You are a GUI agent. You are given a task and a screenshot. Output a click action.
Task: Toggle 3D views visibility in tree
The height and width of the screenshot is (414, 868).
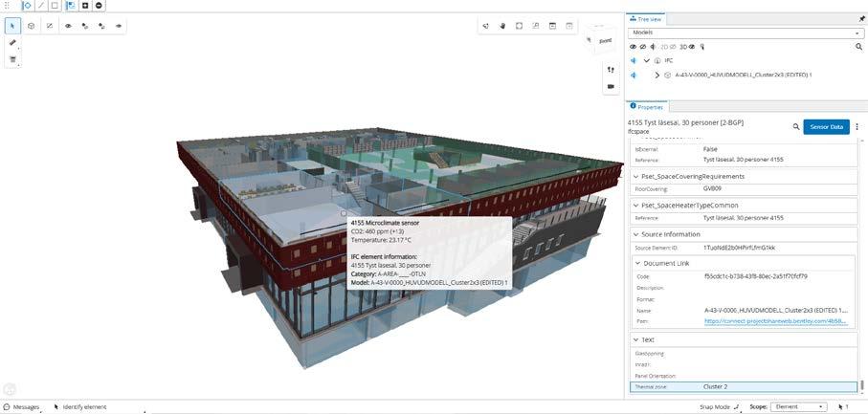(x=687, y=47)
